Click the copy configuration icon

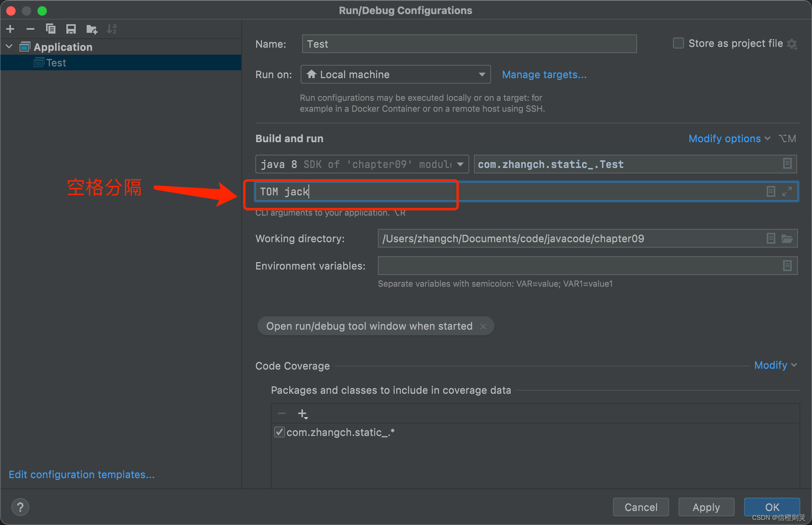click(x=50, y=29)
